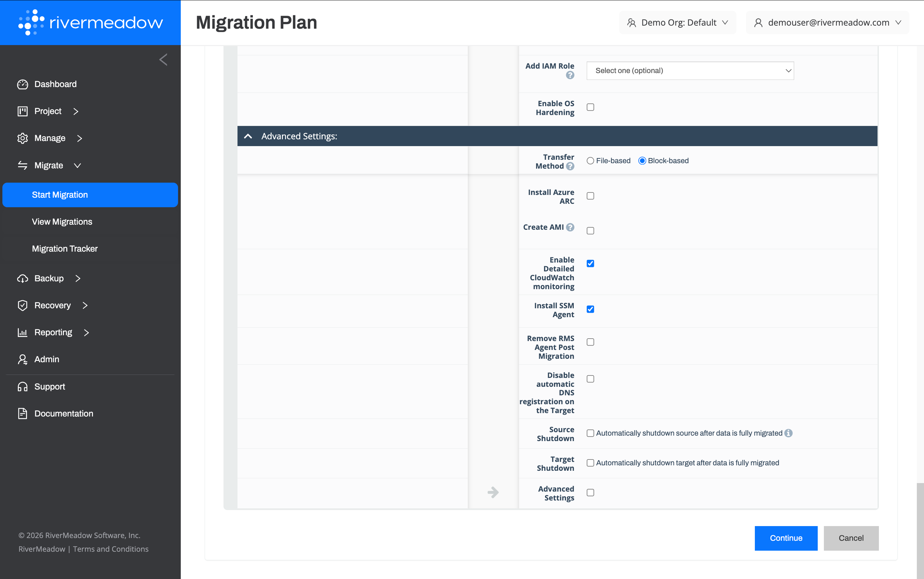
Task: Open the Add IAM Role dropdown
Action: click(x=690, y=70)
